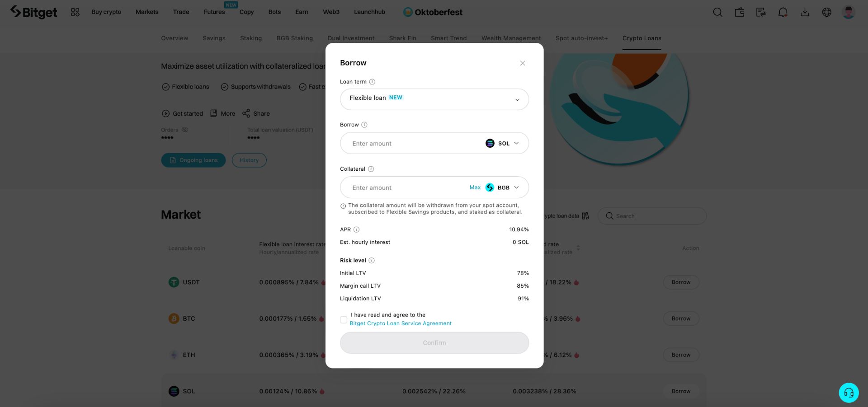The height and width of the screenshot is (407, 868).
Task: Click Borrow button in SOL row
Action: [x=681, y=391]
